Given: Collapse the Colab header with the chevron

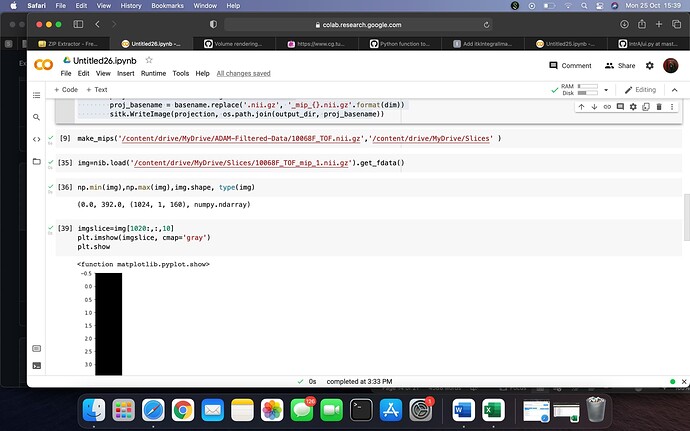Looking at the screenshot, I should 674,90.
